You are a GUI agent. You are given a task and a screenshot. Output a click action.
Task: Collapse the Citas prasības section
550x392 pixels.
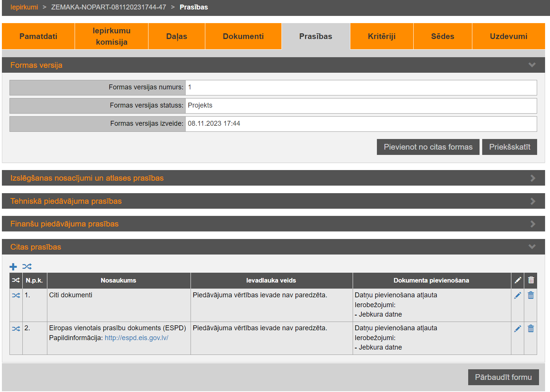(x=532, y=247)
